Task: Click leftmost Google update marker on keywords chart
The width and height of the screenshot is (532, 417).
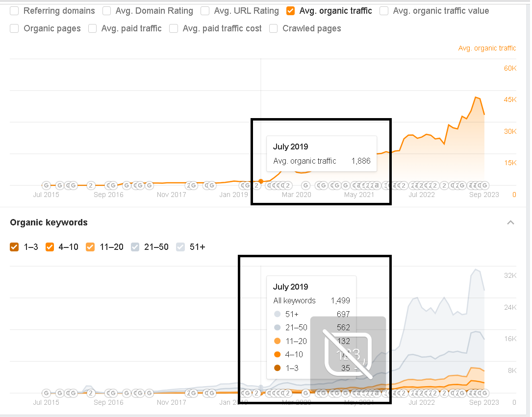Action: click(x=47, y=393)
